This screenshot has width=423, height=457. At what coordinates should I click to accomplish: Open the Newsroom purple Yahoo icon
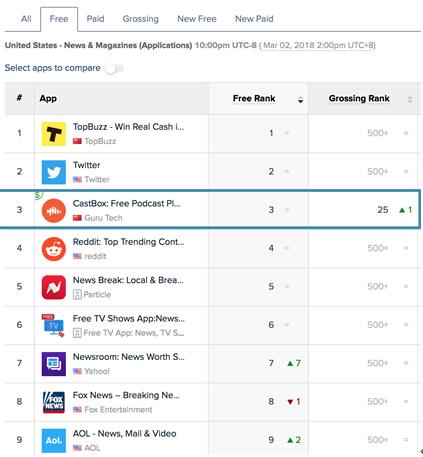(x=54, y=364)
